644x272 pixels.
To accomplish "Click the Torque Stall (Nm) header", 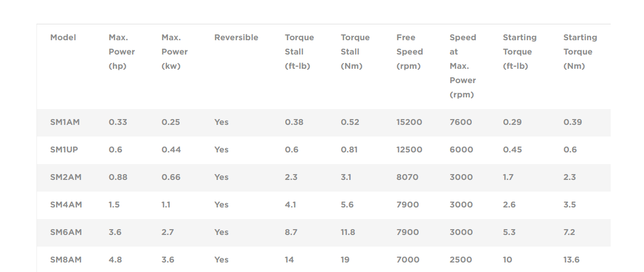I will [x=355, y=52].
